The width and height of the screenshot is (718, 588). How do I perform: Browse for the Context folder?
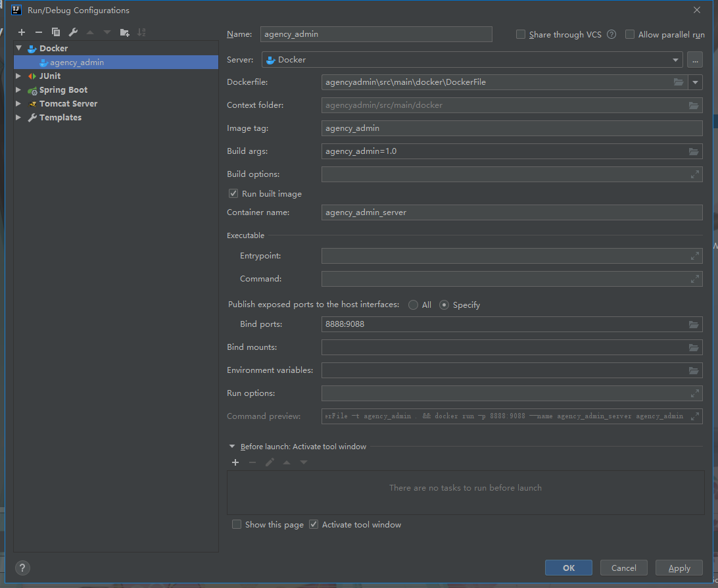click(x=694, y=105)
